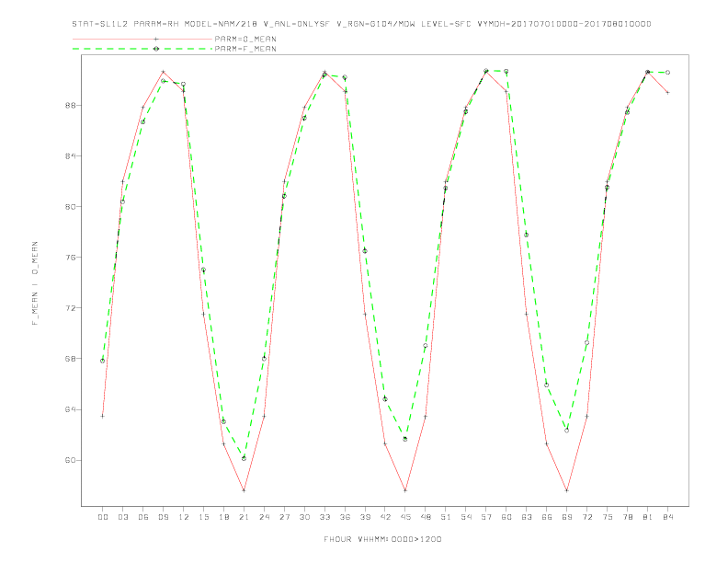The height and width of the screenshot is (563, 728).
Task: Click the y-axis tick label 76
Action: tap(71, 258)
